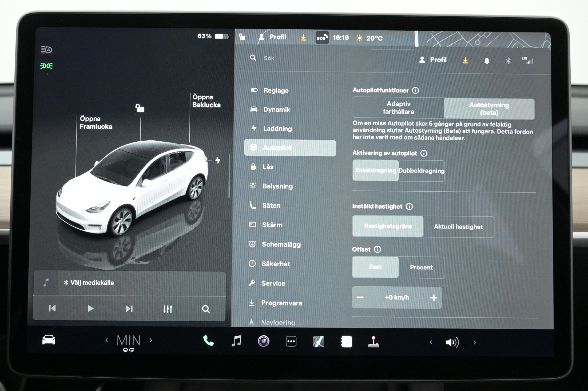The height and width of the screenshot is (391, 588).
Task: Tap the automatic high beam headlight icon
Action: point(46,50)
